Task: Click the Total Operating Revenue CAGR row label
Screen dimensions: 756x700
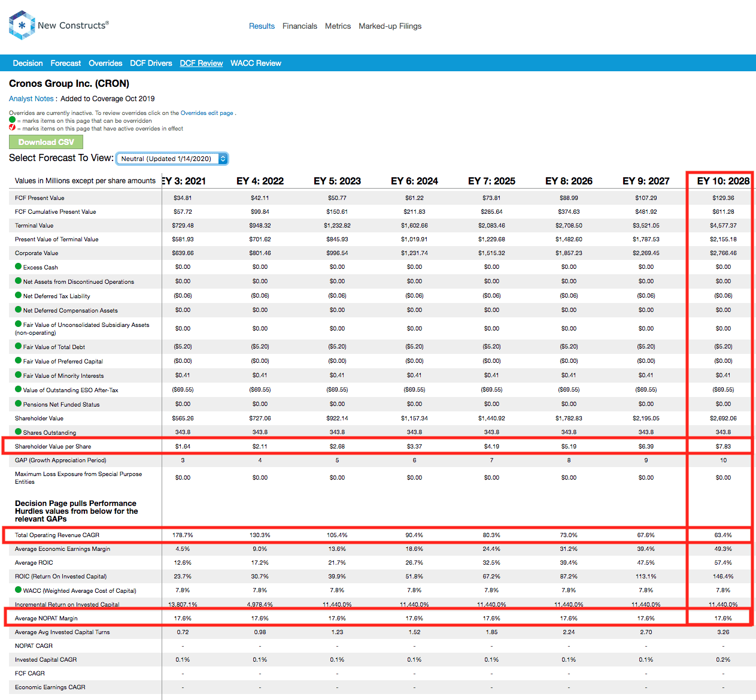Action: (57, 535)
